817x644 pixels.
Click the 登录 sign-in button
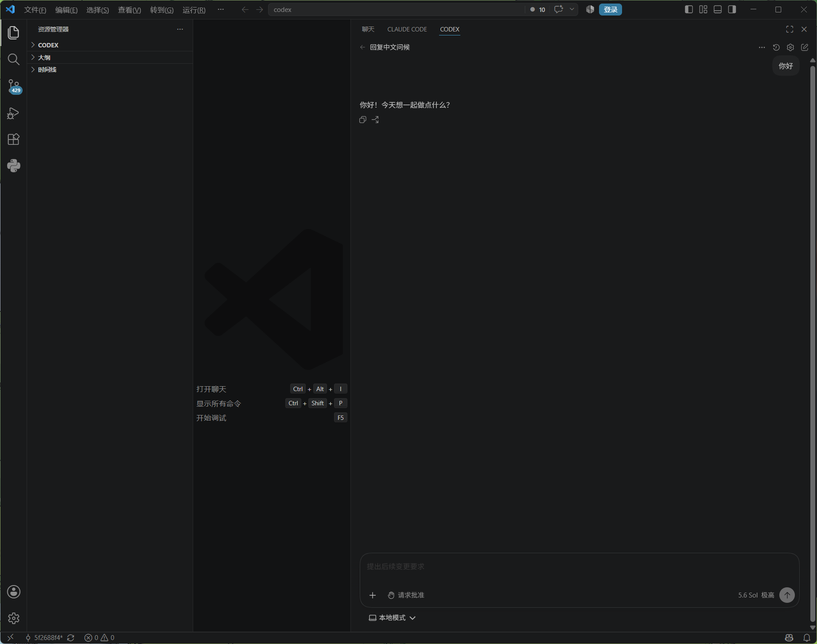(x=611, y=9)
